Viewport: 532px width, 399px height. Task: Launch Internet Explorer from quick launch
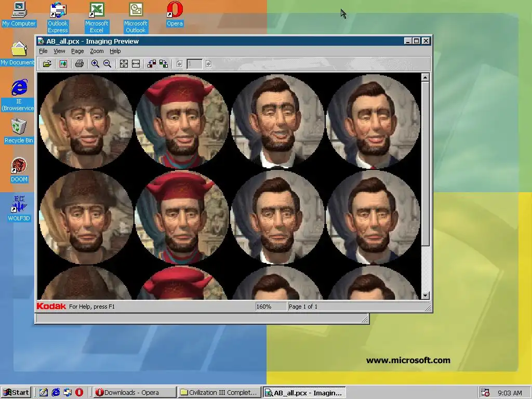56,393
